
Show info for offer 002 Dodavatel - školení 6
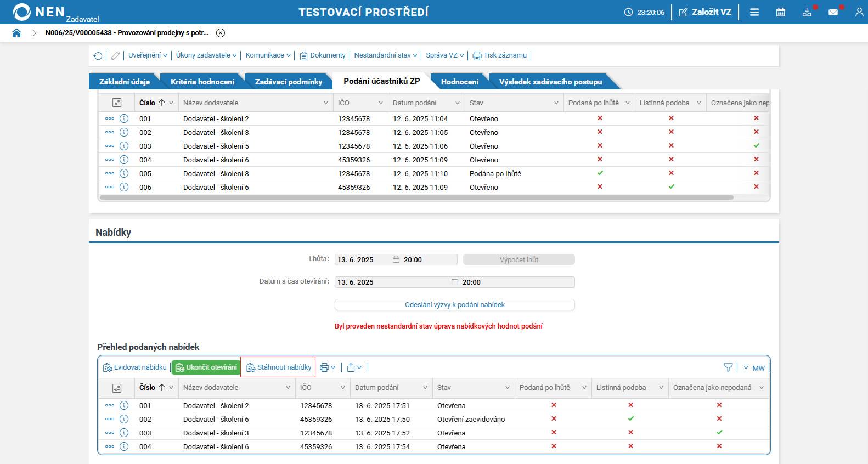[124, 420]
